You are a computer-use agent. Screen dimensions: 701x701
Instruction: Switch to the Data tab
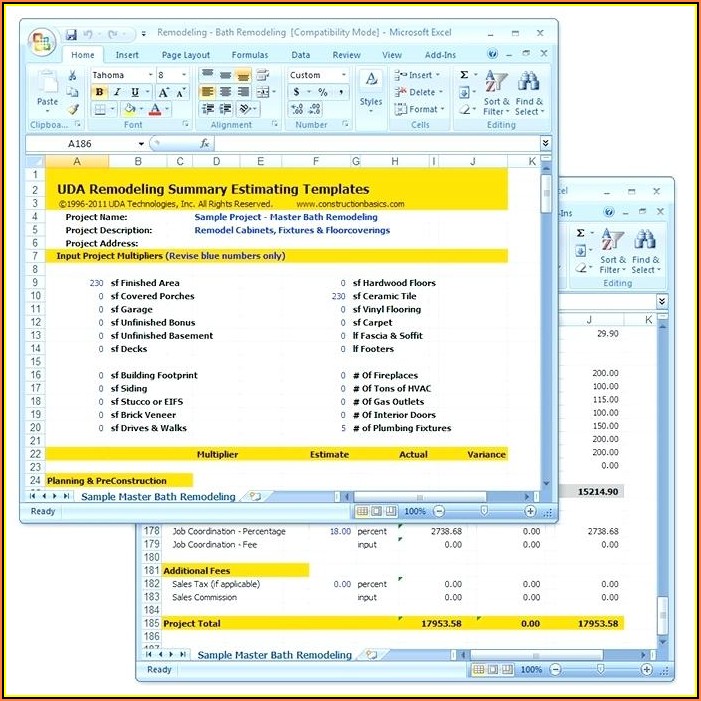pos(300,55)
